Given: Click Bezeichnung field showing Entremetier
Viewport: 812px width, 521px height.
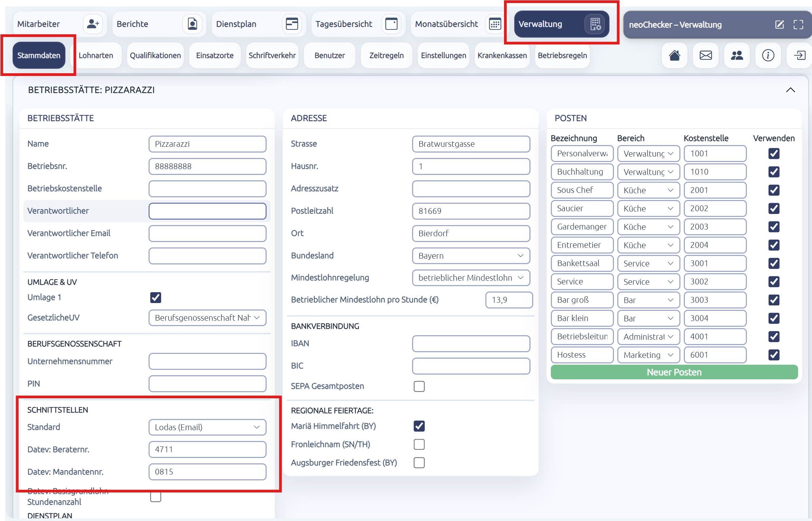Looking at the screenshot, I should coord(582,245).
